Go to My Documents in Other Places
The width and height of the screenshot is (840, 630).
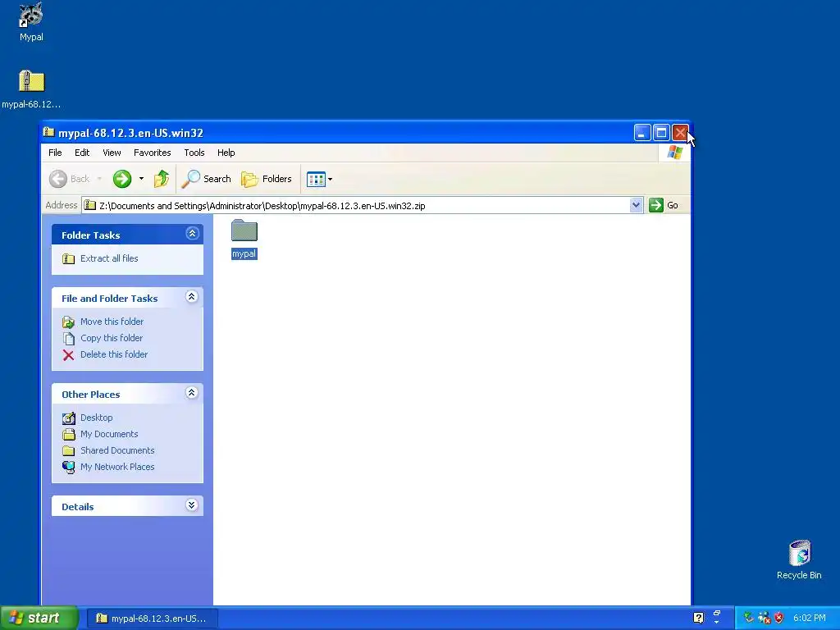click(x=109, y=434)
